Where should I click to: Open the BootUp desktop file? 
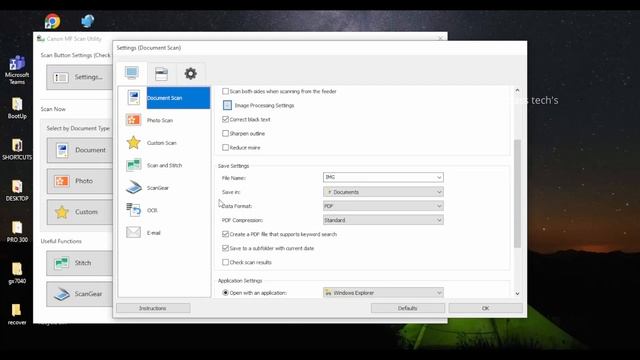pos(17,108)
